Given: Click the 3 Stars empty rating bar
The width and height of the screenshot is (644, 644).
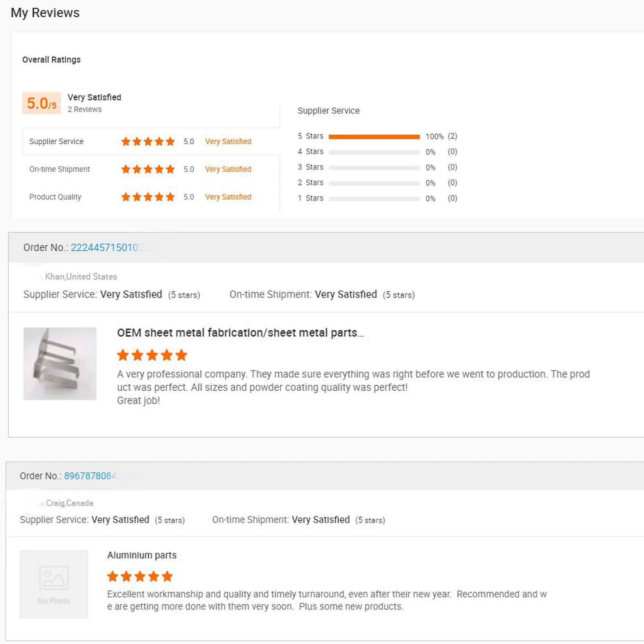Looking at the screenshot, I should (374, 167).
